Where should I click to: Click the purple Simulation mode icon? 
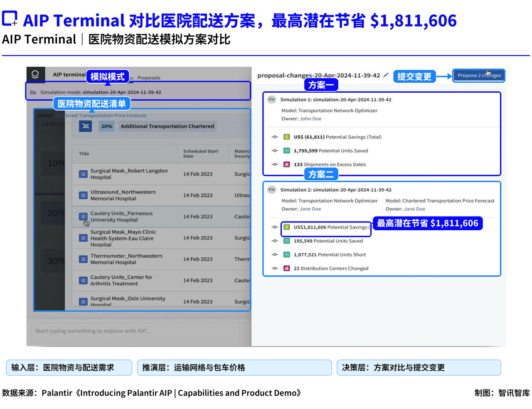pyautogui.click(x=33, y=92)
